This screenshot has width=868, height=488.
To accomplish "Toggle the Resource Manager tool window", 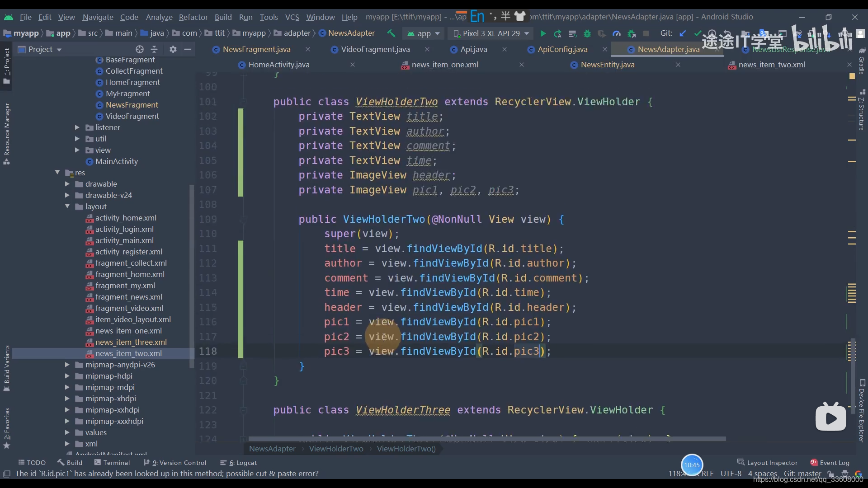I will [x=7, y=133].
